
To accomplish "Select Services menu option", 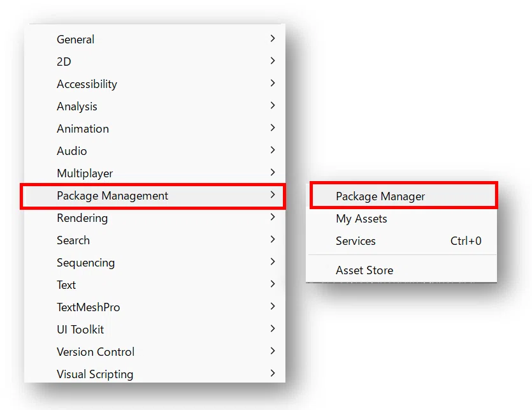I will click(403, 241).
